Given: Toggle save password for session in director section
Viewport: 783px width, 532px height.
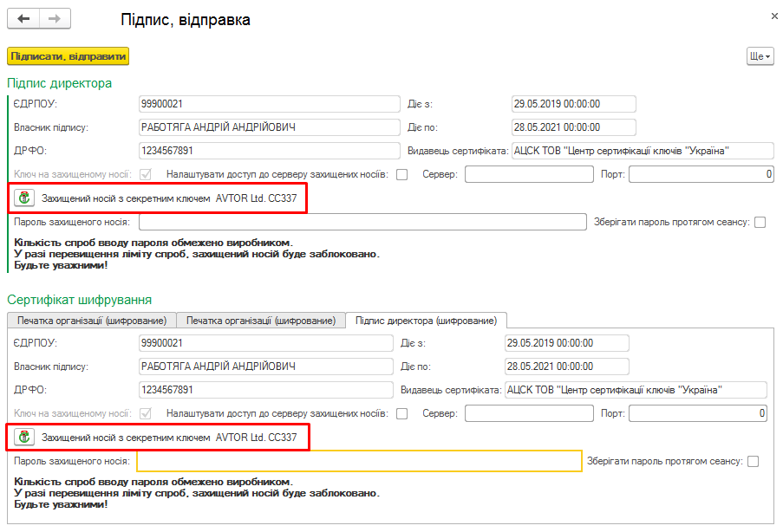Looking at the screenshot, I should point(760,223).
